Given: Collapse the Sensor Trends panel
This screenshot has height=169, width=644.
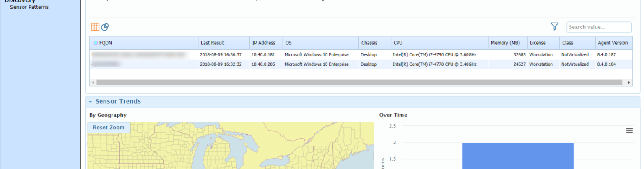Looking at the screenshot, I should (x=90, y=102).
